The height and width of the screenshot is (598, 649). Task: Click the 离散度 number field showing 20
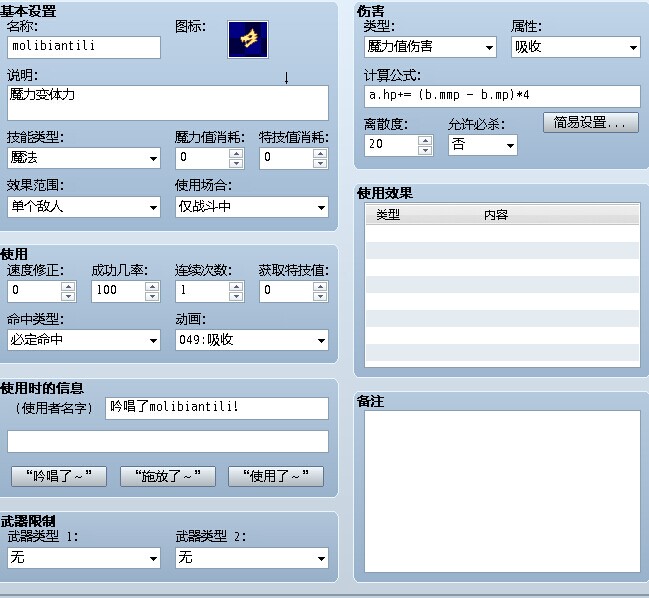391,145
